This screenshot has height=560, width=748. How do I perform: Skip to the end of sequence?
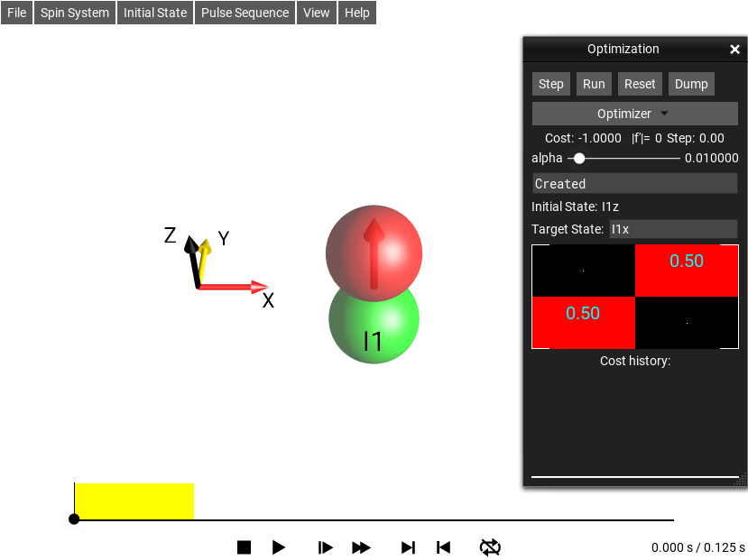coord(408,547)
